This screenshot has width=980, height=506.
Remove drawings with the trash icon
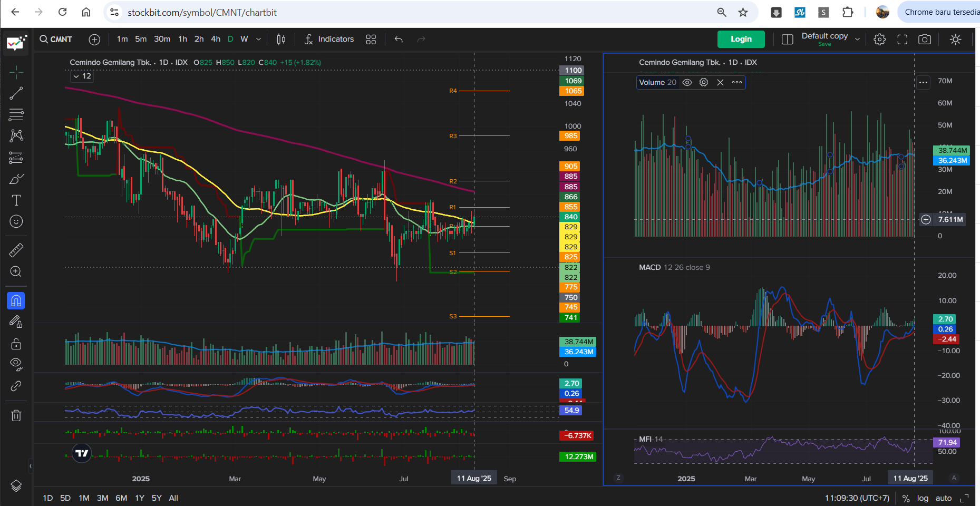(16, 415)
